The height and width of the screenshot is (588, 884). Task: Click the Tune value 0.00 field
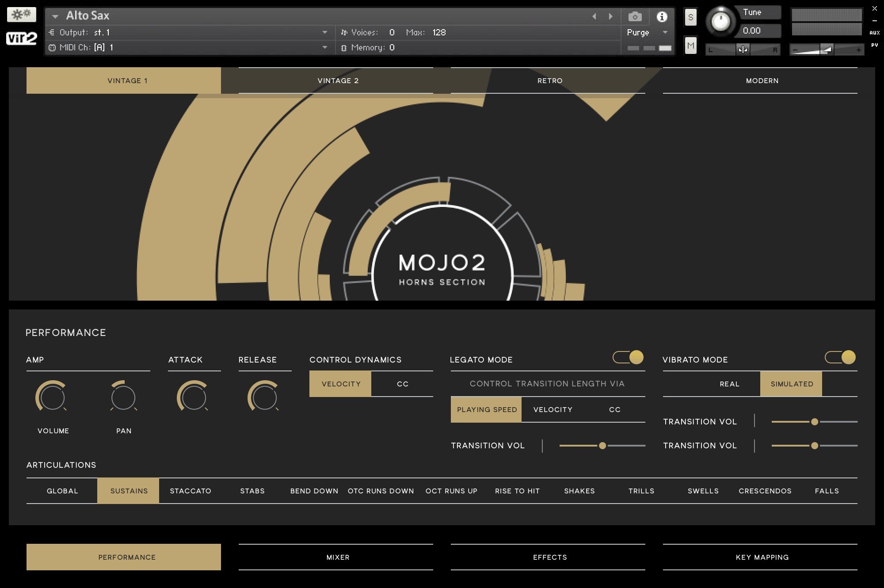(x=759, y=31)
